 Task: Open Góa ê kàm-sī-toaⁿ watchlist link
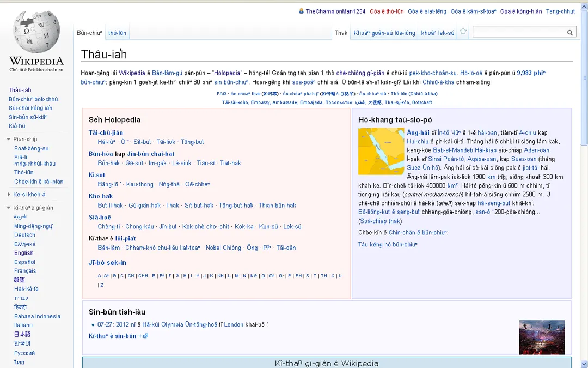pyautogui.click(x=473, y=11)
